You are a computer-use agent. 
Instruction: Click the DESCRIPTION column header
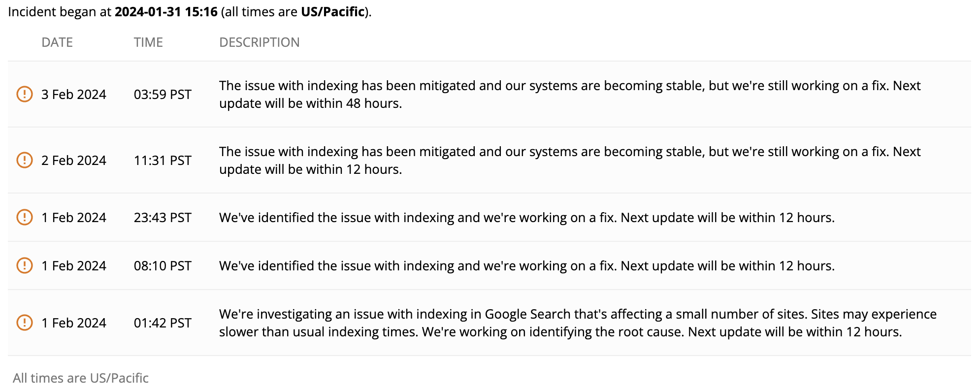tap(259, 42)
